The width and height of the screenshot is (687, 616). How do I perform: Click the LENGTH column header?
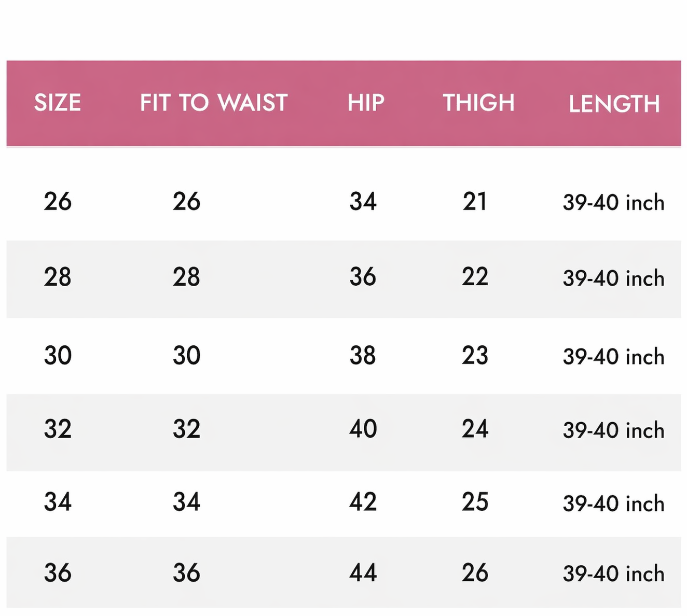(x=614, y=104)
